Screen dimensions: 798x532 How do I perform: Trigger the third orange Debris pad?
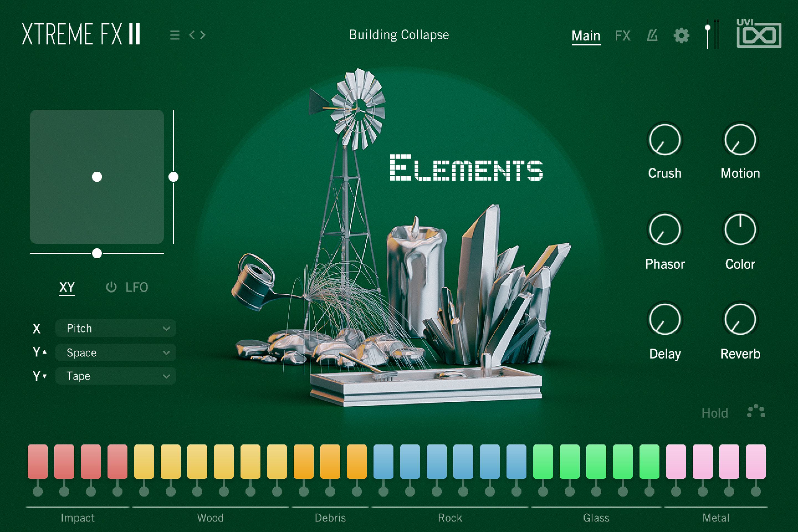click(357, 461)
